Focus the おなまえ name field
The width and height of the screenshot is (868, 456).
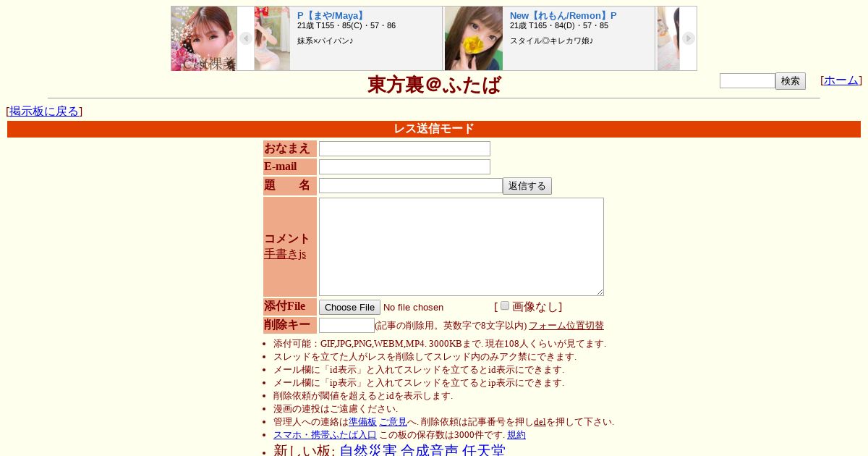pos(404,148)
